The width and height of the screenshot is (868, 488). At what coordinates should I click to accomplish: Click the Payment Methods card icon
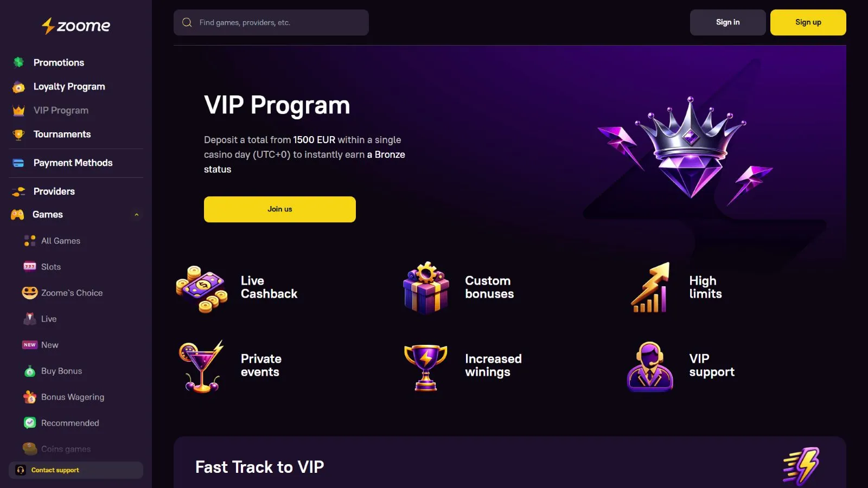tap(18, 163)
